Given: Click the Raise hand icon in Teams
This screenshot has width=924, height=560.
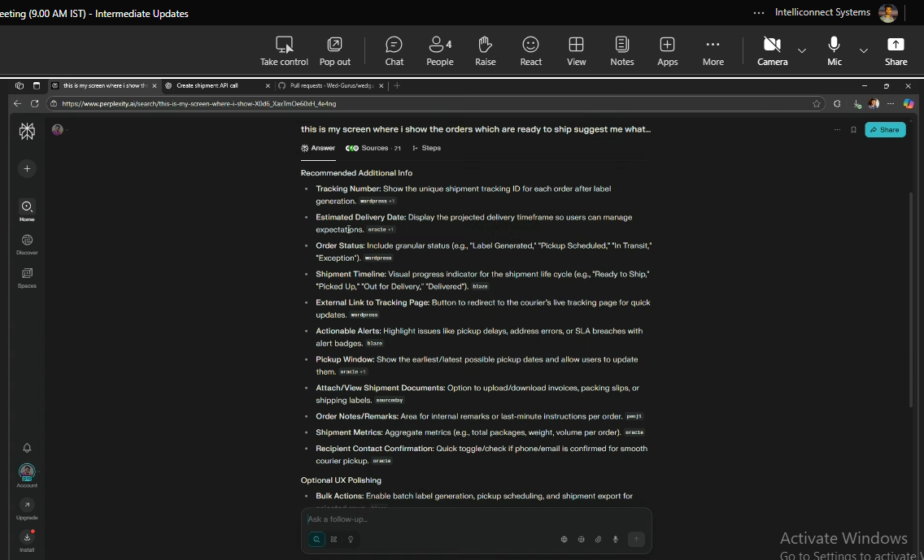Looking at the screenshot, I should pyautogui.click(x=486, y=50).
